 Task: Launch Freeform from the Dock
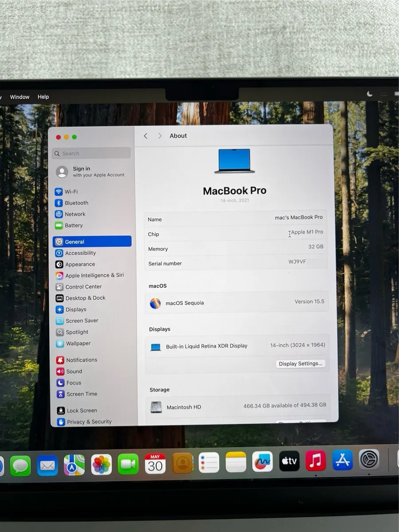[263, 462]
